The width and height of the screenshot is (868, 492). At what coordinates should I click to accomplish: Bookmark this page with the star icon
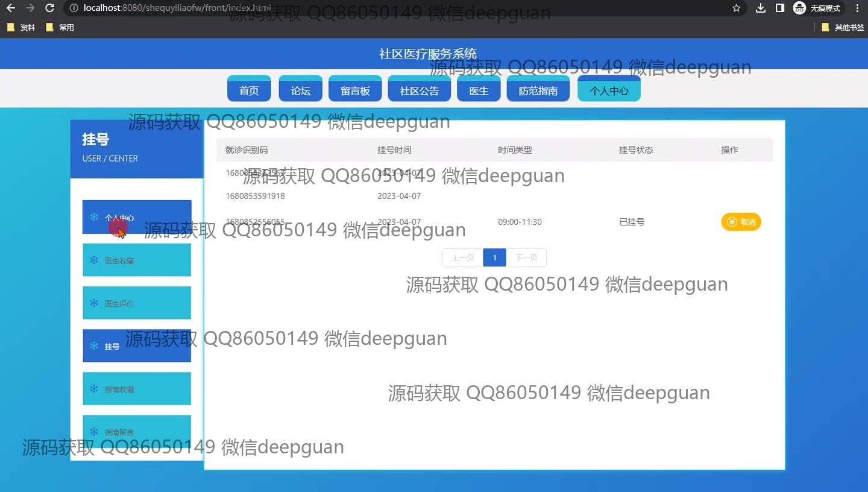point(736,8)
